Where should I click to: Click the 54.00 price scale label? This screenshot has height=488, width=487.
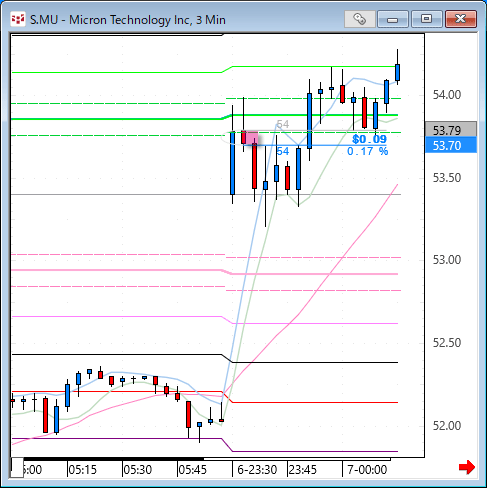(447, 95)
